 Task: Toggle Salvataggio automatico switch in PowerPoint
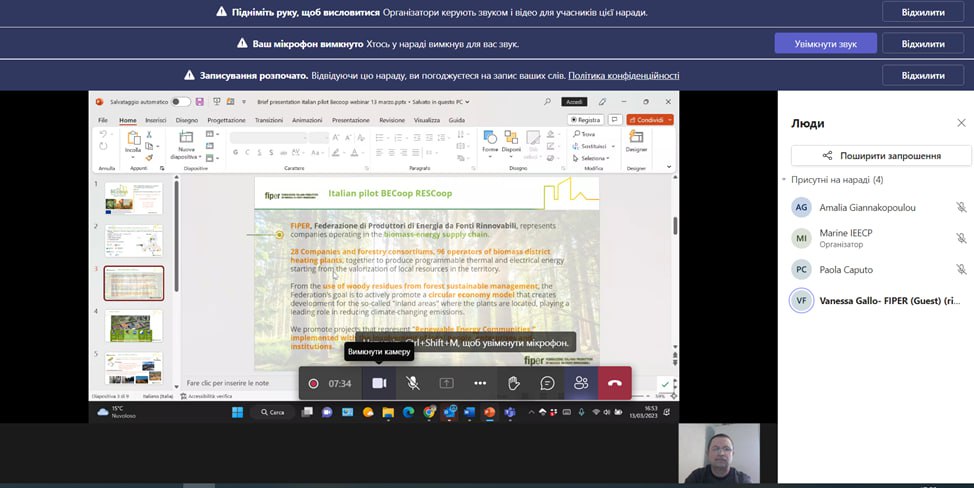181,101
